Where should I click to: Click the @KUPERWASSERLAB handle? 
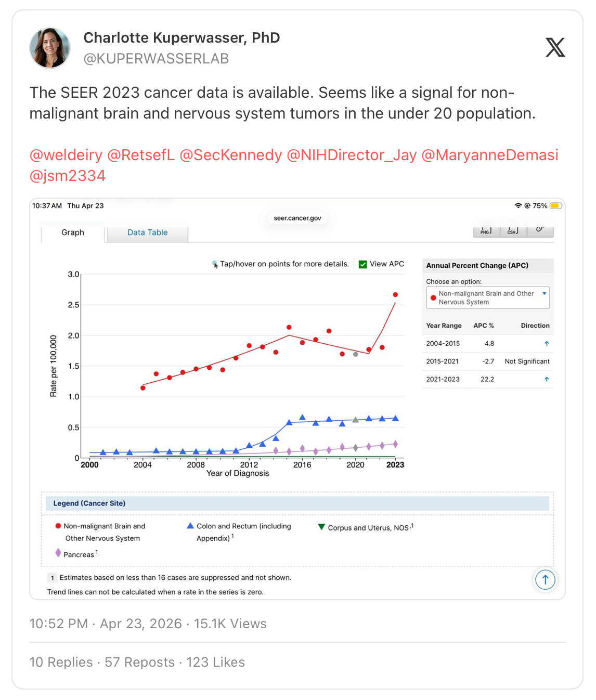156,59
